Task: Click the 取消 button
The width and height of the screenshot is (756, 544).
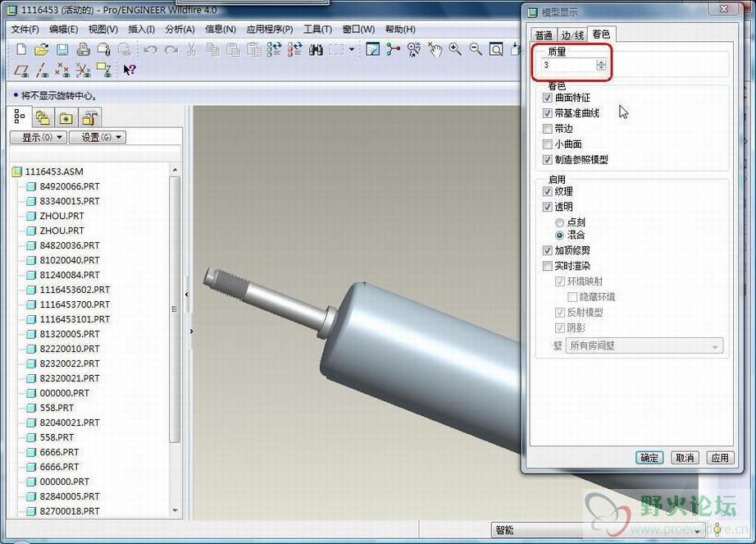Action: [685, 458]
